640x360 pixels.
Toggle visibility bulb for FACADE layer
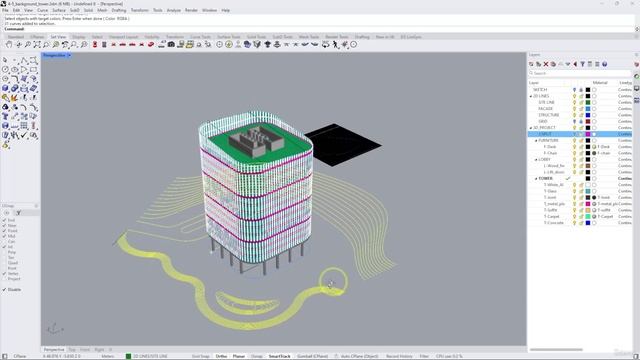(574, 109)
